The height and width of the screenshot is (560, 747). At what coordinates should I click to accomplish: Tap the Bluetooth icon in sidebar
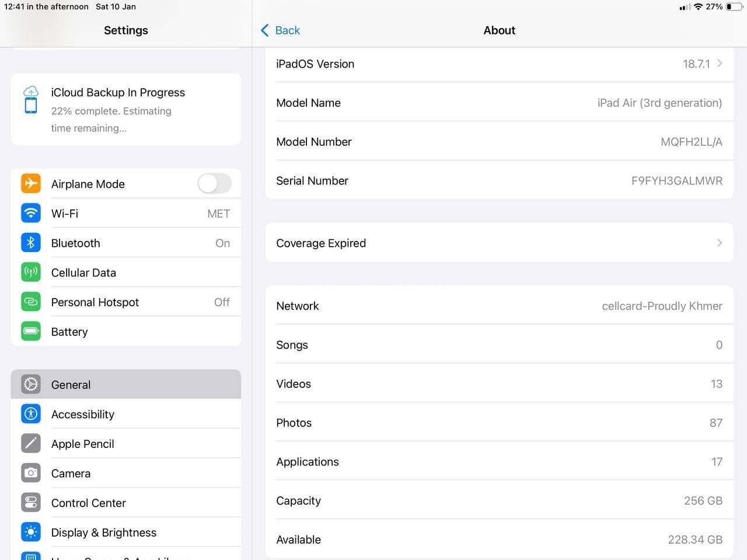(31, 243)
